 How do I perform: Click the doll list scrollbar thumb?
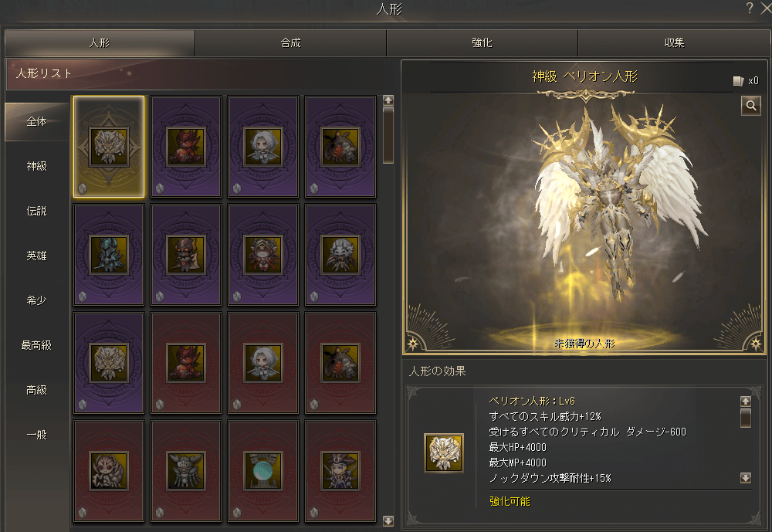388,134
